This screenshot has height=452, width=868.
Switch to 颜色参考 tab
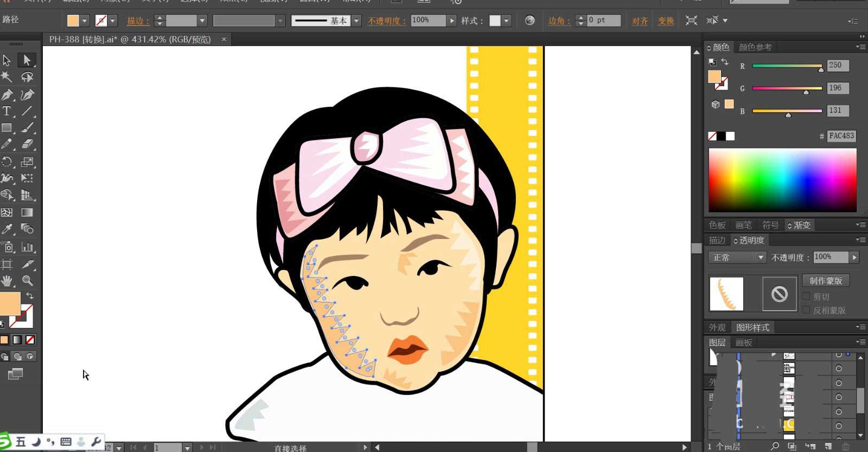coord(755,47)
